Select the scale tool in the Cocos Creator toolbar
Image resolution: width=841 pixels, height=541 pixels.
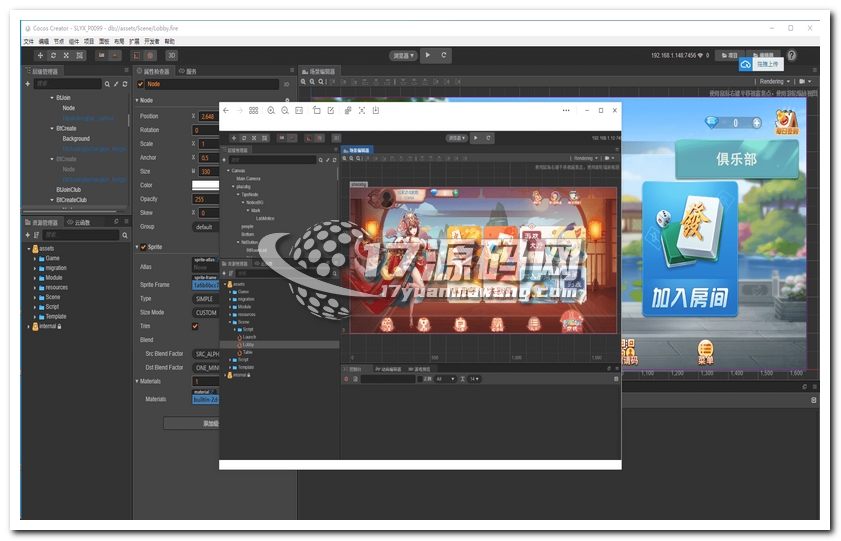coord(66,55)
